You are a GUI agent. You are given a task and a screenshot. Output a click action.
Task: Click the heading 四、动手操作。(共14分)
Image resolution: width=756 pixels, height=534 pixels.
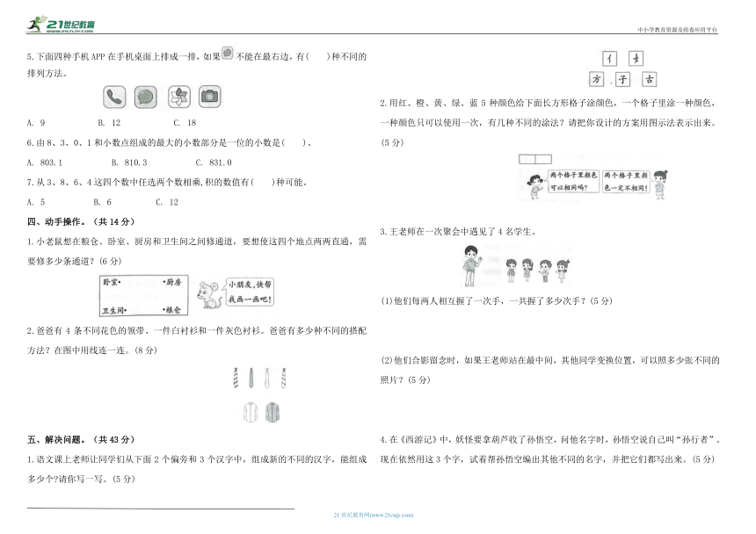[81, 222]
